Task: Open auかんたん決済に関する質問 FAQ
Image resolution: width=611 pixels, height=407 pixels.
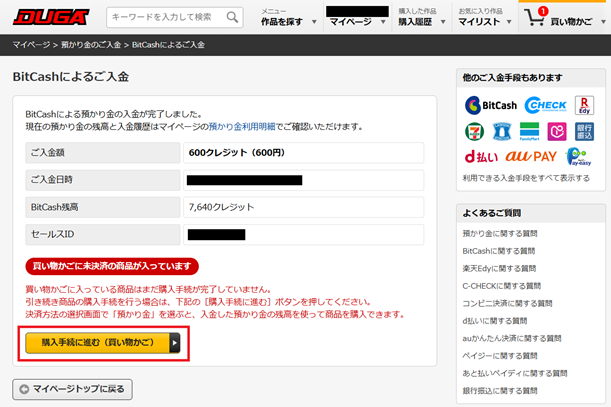Action: (x=512, y=338)
